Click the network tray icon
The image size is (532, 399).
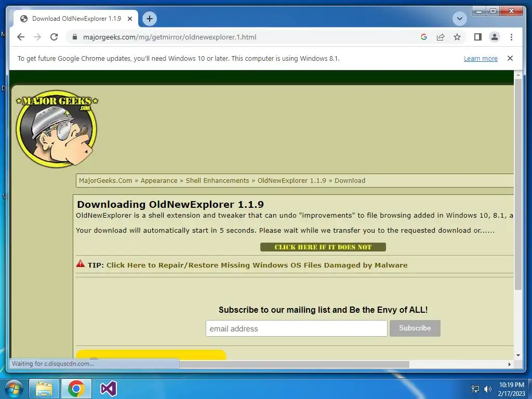click(475, 389)
